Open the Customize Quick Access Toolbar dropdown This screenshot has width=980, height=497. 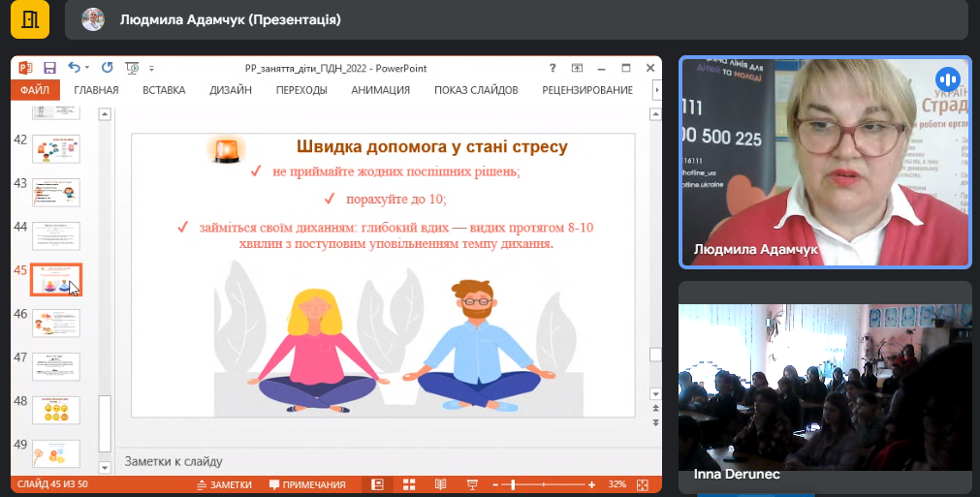tap(151, 68)
